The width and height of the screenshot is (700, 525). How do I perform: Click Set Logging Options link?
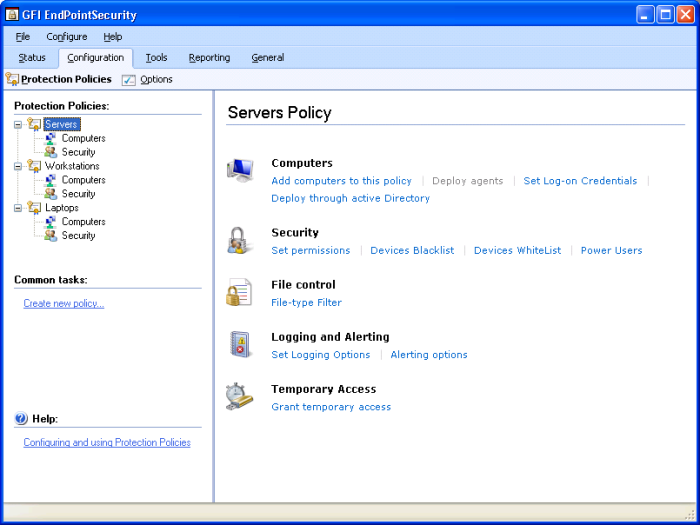321,355
